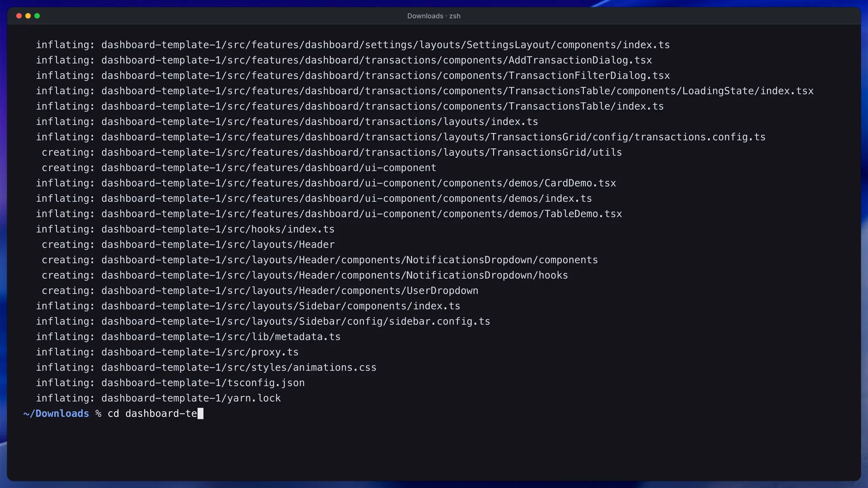Click the src/proxy.ts output line
Image resolution: width=868 pixels, height=488 pixels.
[167, 352]
